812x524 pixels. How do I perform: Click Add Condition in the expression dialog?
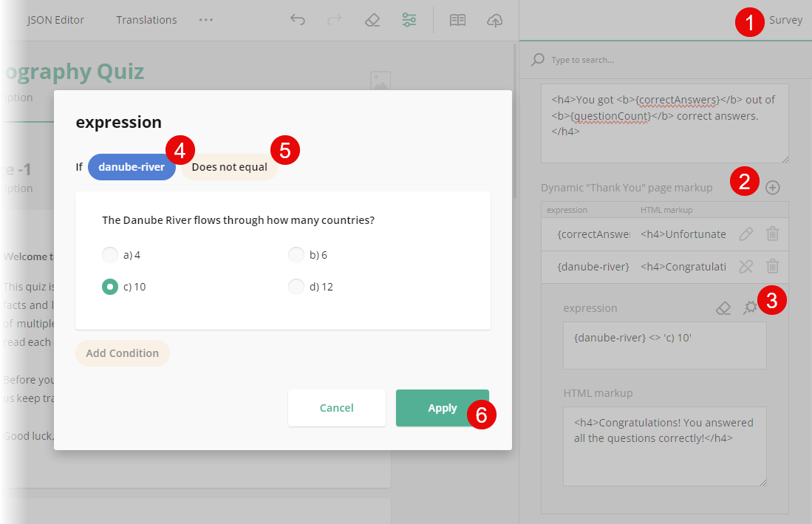(x=122, y=353)
